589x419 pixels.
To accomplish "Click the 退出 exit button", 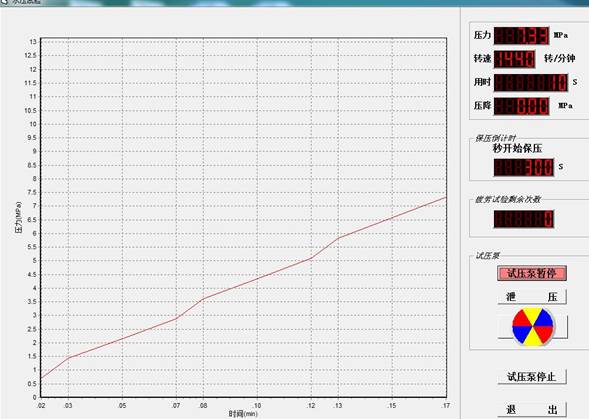I will coord(532,410).
